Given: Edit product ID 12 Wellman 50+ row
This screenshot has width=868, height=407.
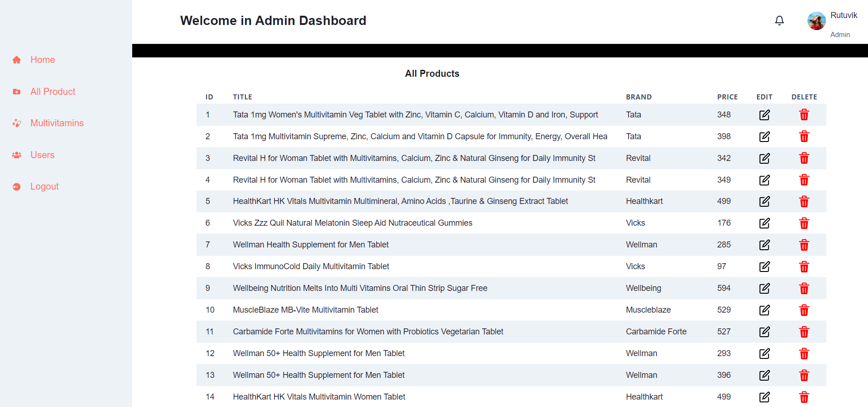Looking at the screenshot, I should [764, 353].
